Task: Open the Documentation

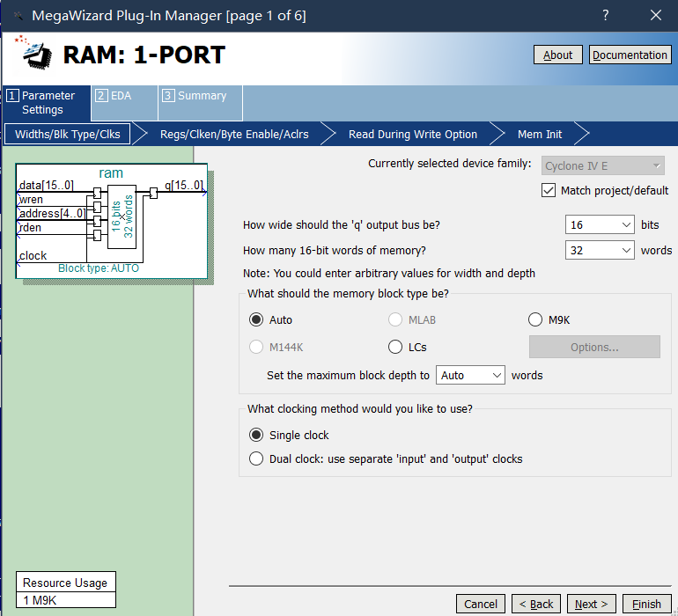Action: [630, 55]
